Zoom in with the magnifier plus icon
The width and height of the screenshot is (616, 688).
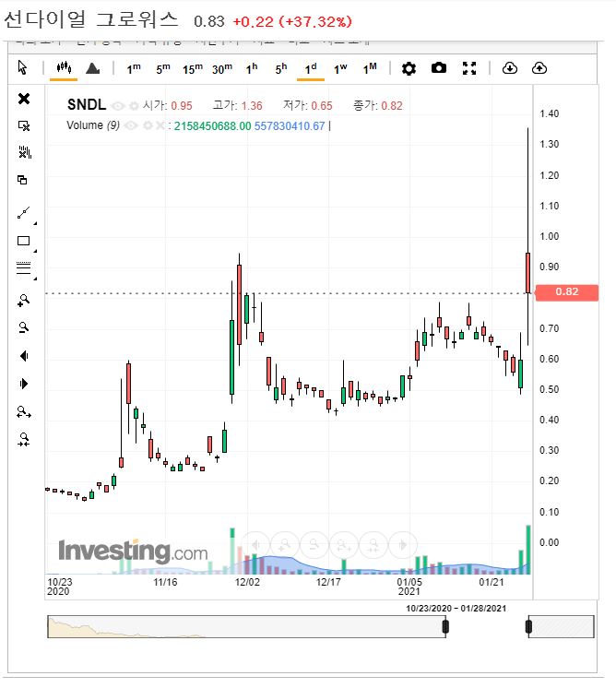[23, 300]
